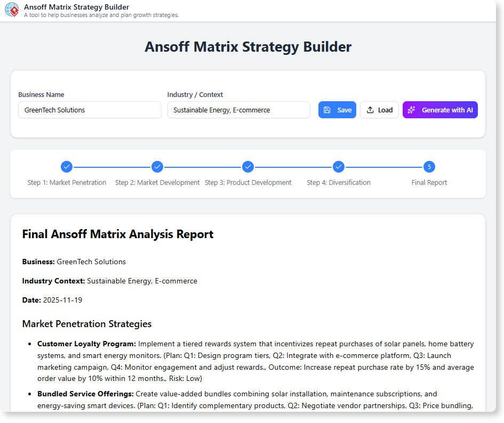
Task: Switch to Step 2: Market Development
Action: click(x=157, y=182)
